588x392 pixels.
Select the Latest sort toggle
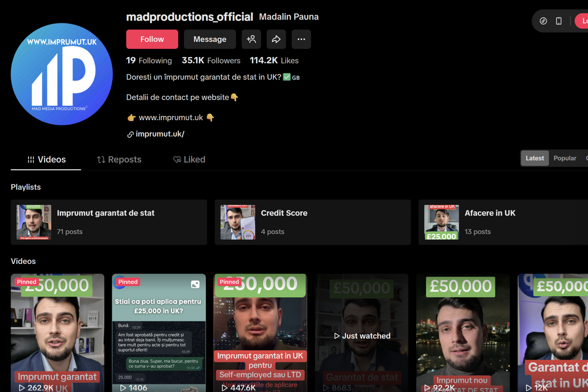(535, 158)
